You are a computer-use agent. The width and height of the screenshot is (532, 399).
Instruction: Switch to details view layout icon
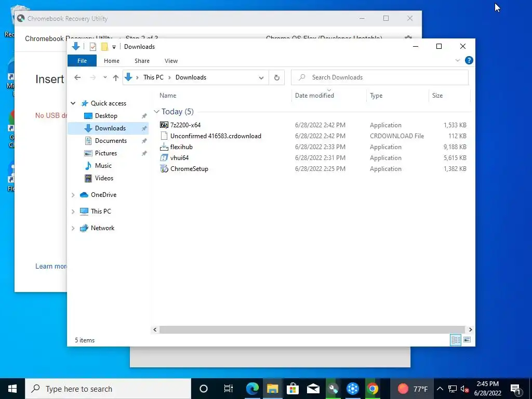(x=456, y=340)
